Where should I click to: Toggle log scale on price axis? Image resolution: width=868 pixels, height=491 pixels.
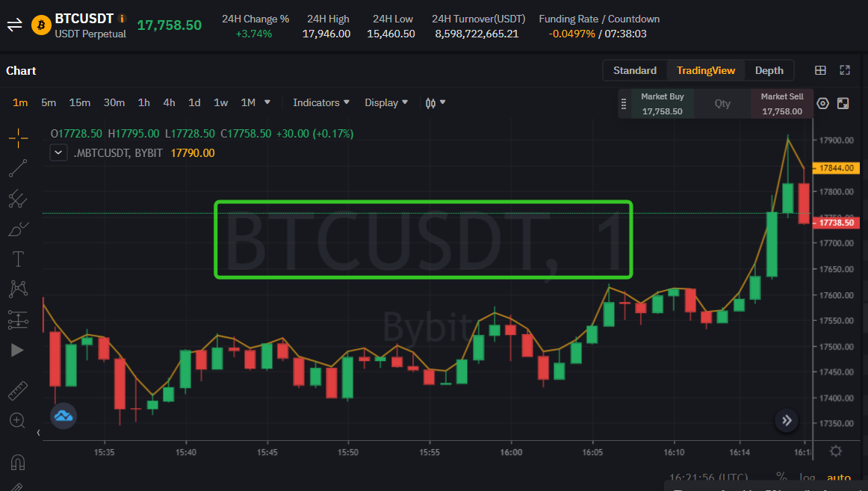tap(807, 477)
